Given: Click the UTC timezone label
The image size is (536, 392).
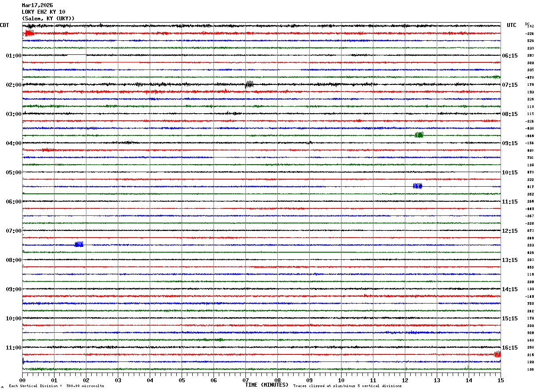Looking at the screenshot, I should (512, 25).
